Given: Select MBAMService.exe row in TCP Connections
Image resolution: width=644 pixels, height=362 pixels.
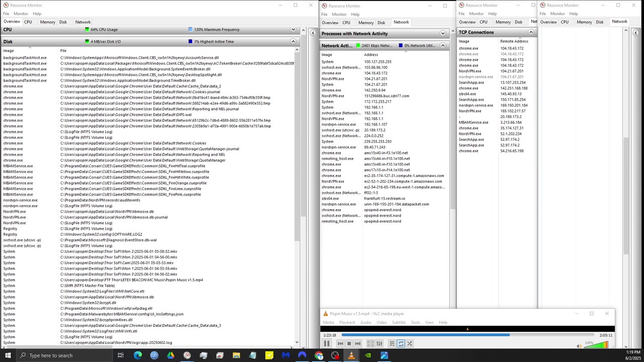Looking at the screenshot, I should pos(496,122).
